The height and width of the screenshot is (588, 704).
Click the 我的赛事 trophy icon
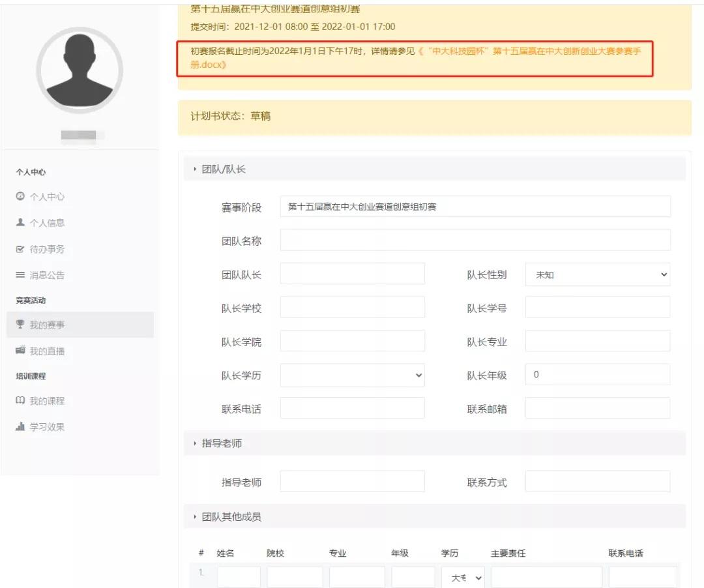[20, 325]
